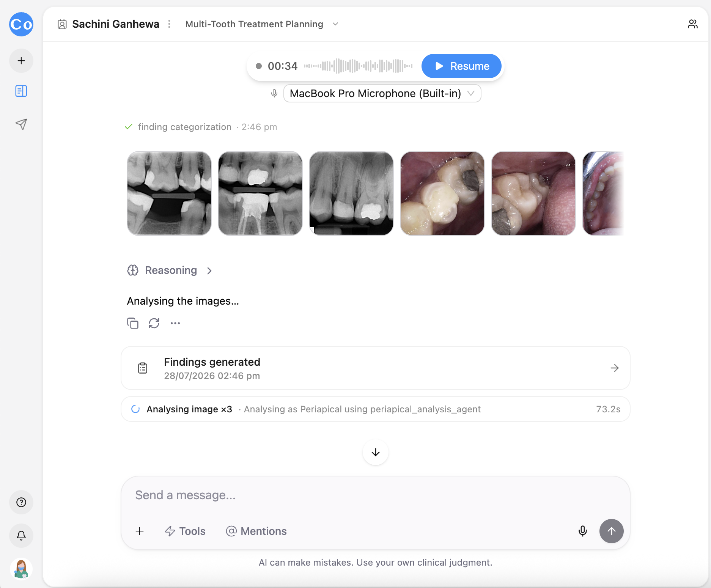Focus the Send a message input field

(x=376, y=495)
